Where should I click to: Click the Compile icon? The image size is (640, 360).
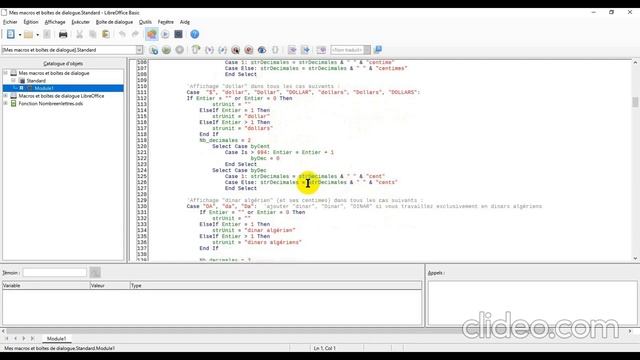coord(154,50)
